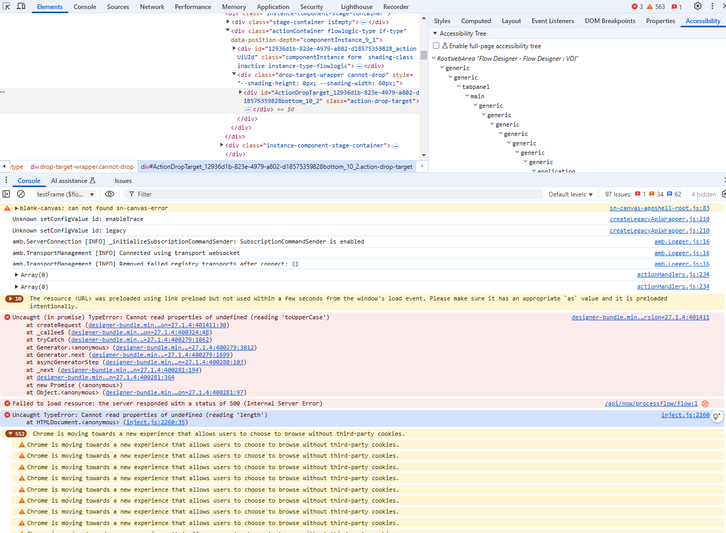Open the drawer three-dot menu beside Console tab

click(6, 180)
